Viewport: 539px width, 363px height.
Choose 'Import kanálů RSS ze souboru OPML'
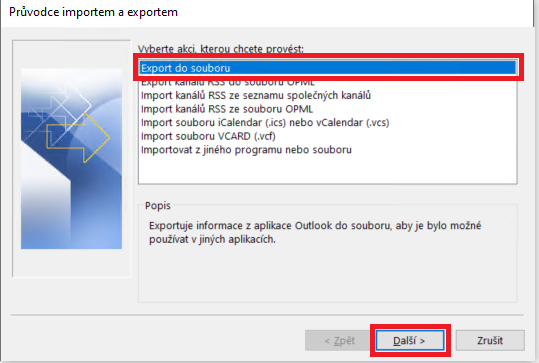tap(227, 109)
